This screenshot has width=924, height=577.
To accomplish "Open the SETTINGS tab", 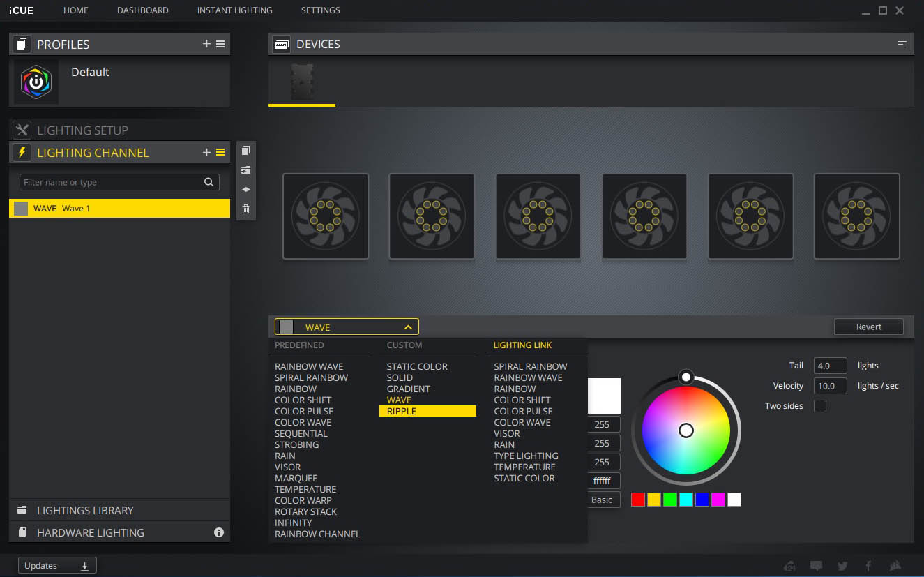I will 321,10.
